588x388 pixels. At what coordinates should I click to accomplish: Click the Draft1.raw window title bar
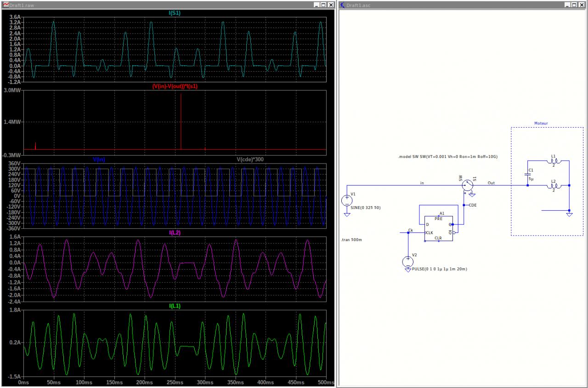pos(168,5)
